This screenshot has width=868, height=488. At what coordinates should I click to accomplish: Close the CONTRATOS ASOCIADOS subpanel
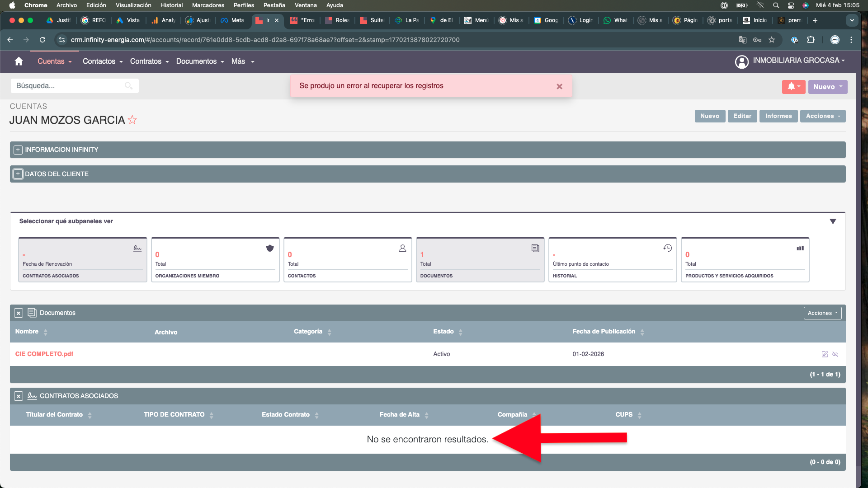pos(19,396)
